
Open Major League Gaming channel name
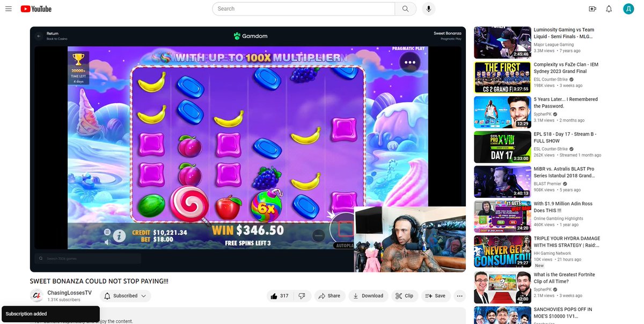click(x=554, y=45)
